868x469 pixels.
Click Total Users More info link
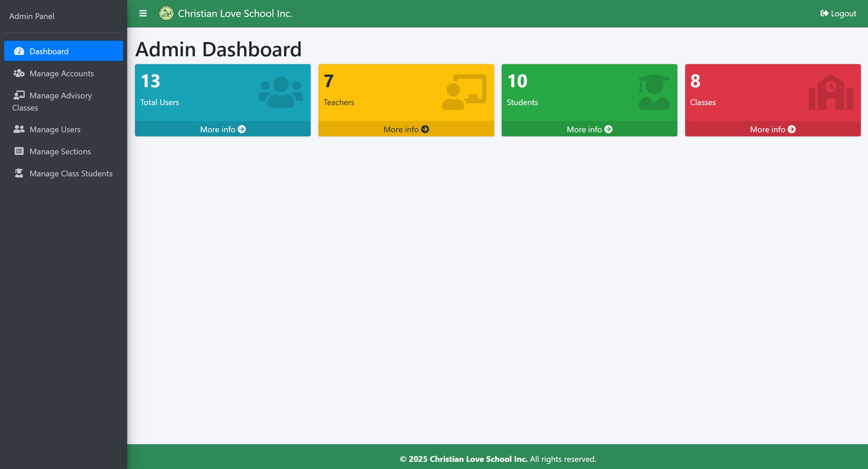(223, 130)
